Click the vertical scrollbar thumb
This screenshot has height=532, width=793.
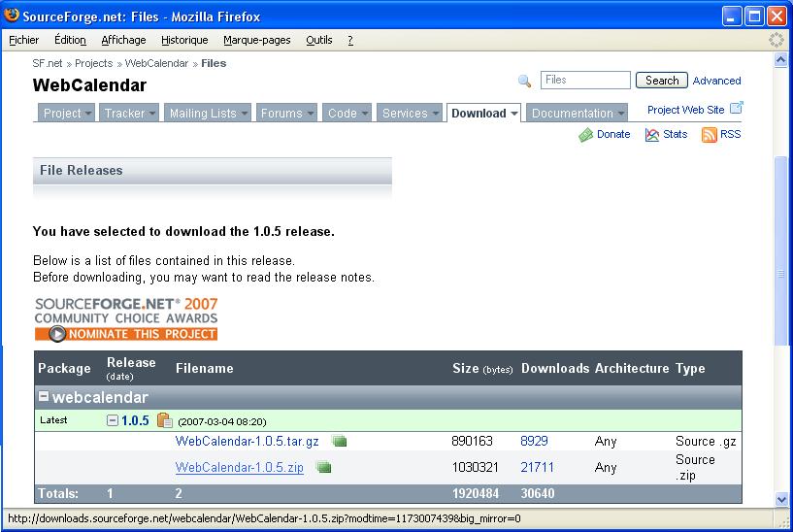point(780,251)
